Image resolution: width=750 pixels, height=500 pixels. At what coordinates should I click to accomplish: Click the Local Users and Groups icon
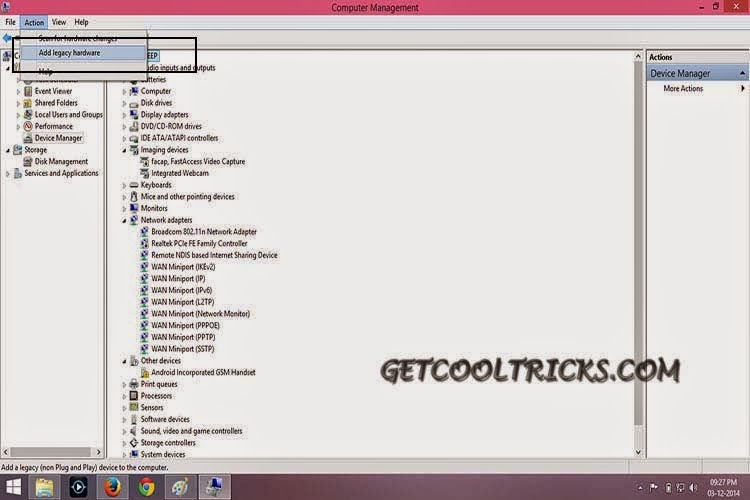28,114
